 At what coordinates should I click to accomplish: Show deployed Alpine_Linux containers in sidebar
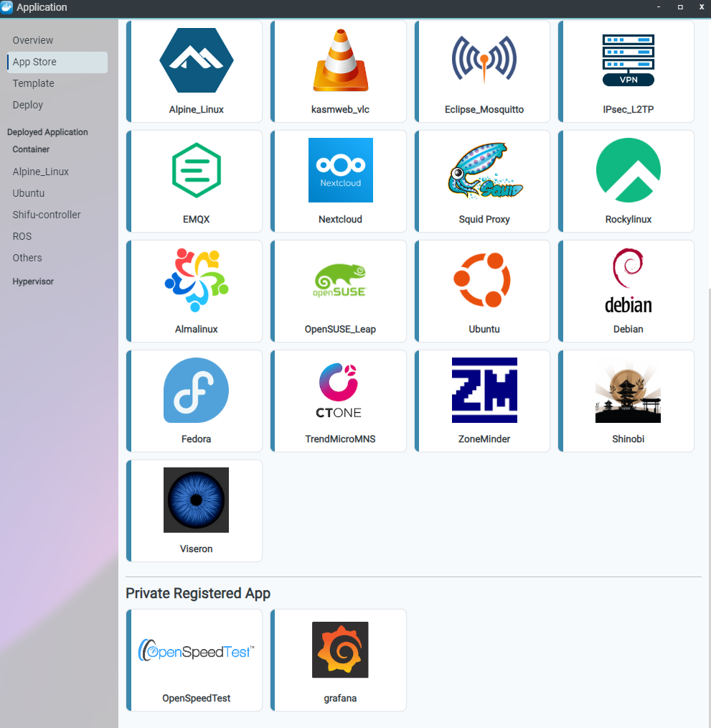click(41, 172)
